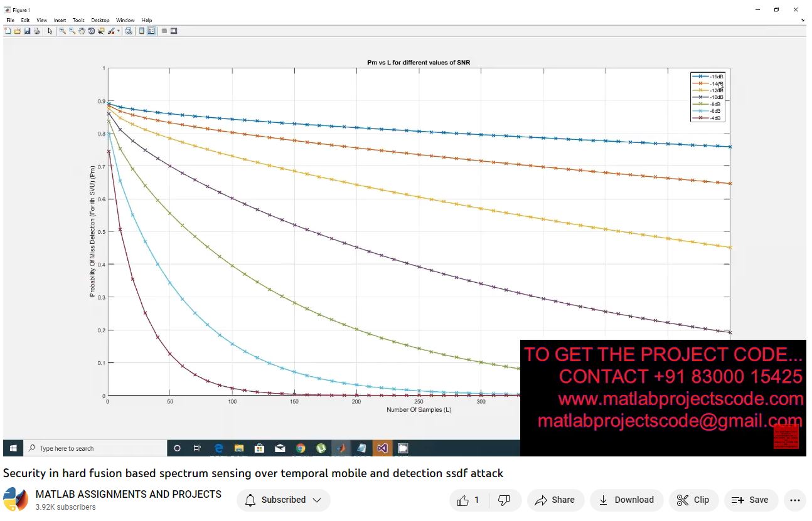The image size is (812, 521).
Task: Click the -8dB legend entry
Action: [x=708, y=104]
